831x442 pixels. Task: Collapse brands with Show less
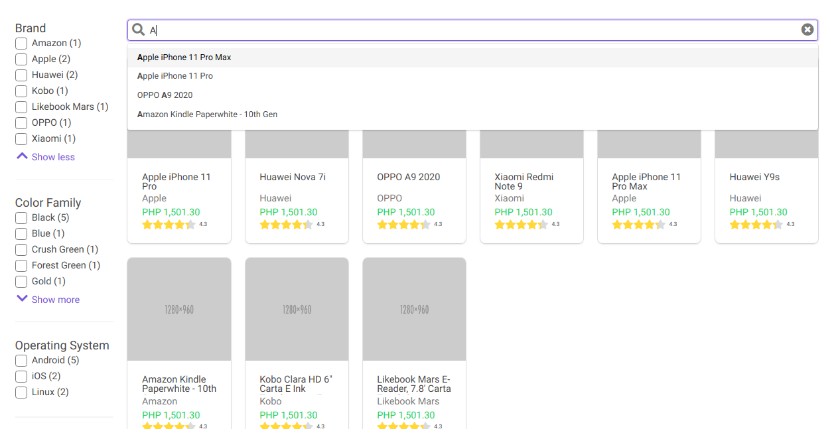pos(46,157)
